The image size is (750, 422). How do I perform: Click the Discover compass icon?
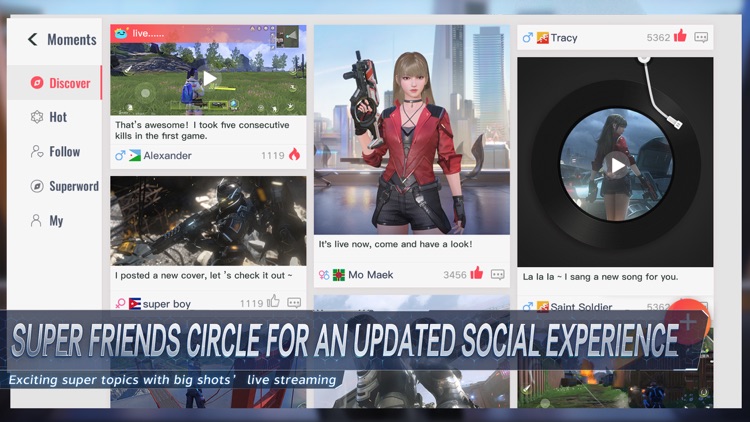[x=37, y=83]
